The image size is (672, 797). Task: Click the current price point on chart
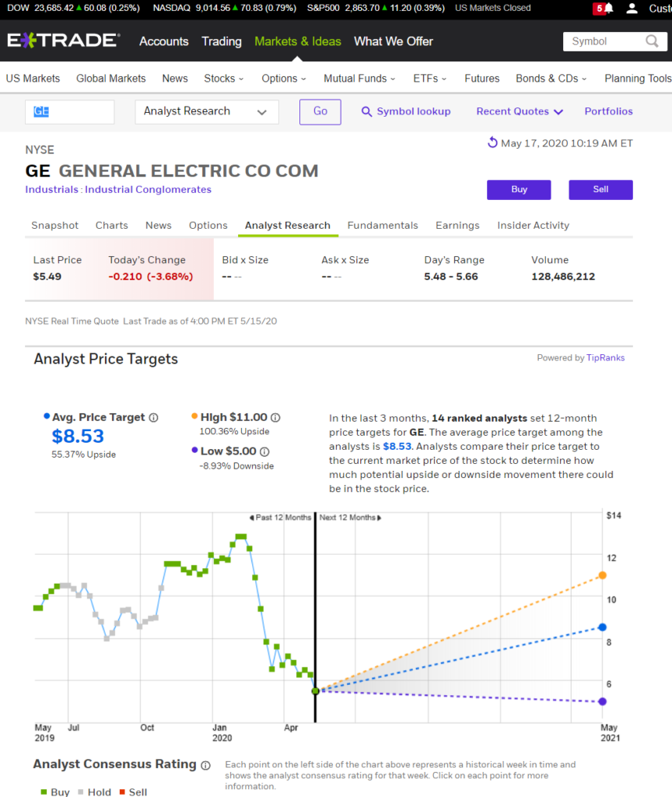[x=316, y=691]
